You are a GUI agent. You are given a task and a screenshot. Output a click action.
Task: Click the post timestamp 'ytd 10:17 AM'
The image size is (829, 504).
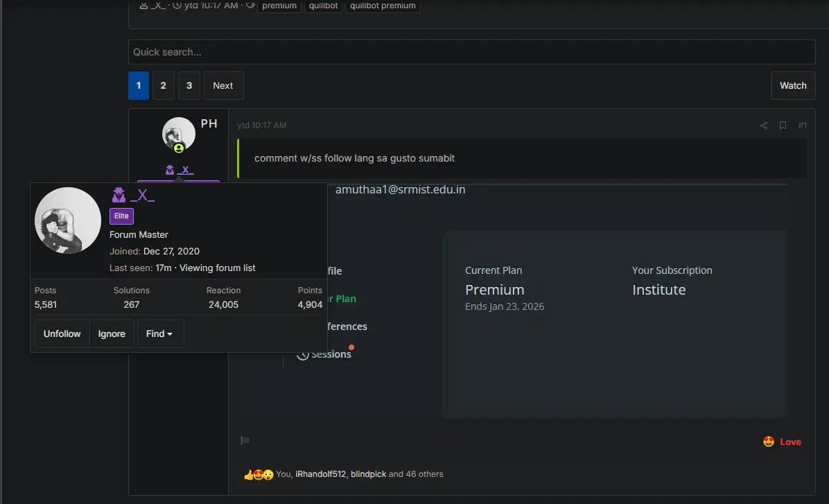(x=262, y=125)
